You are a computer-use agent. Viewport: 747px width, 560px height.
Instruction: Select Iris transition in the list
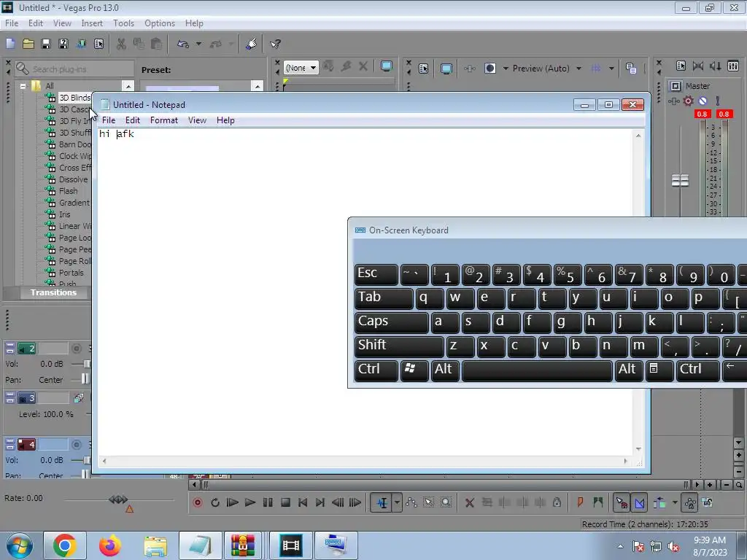point(64,214)
